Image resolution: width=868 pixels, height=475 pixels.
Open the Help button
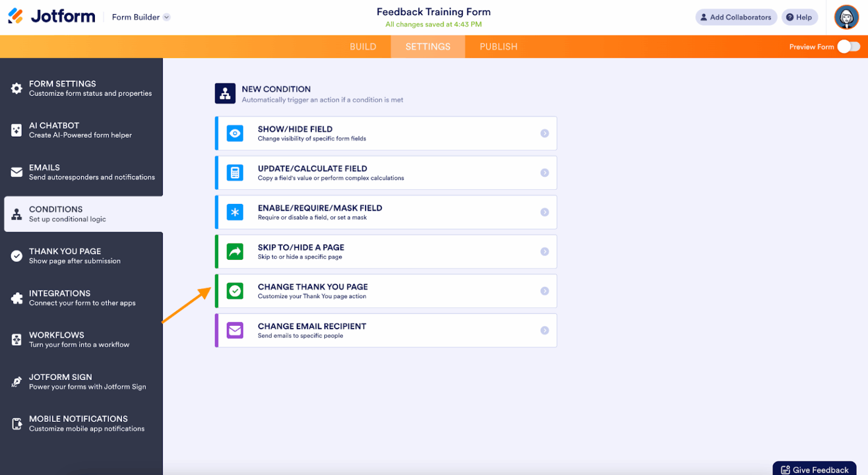799,17
